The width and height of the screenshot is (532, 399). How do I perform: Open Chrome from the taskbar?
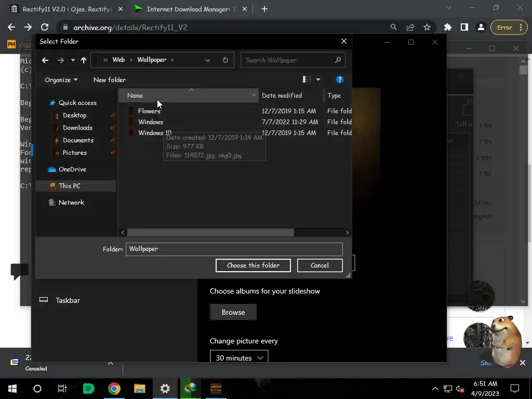tap(114, 389)
